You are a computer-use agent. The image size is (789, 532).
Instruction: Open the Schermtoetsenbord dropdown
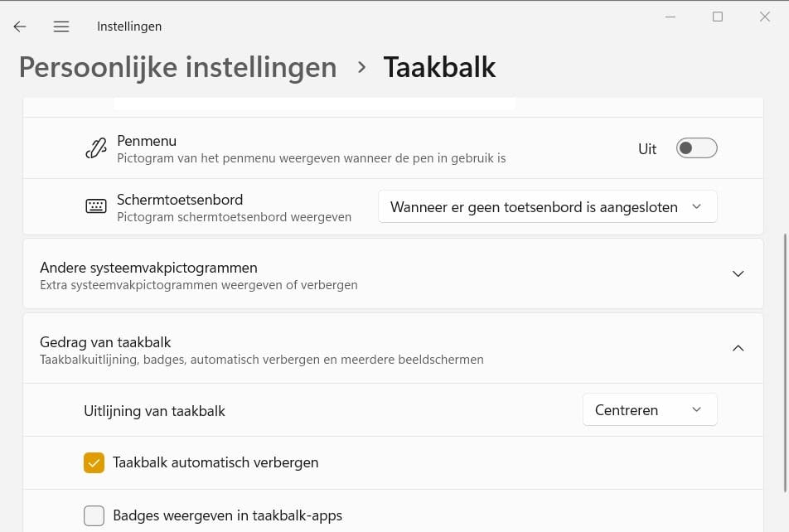coord(547,206)
